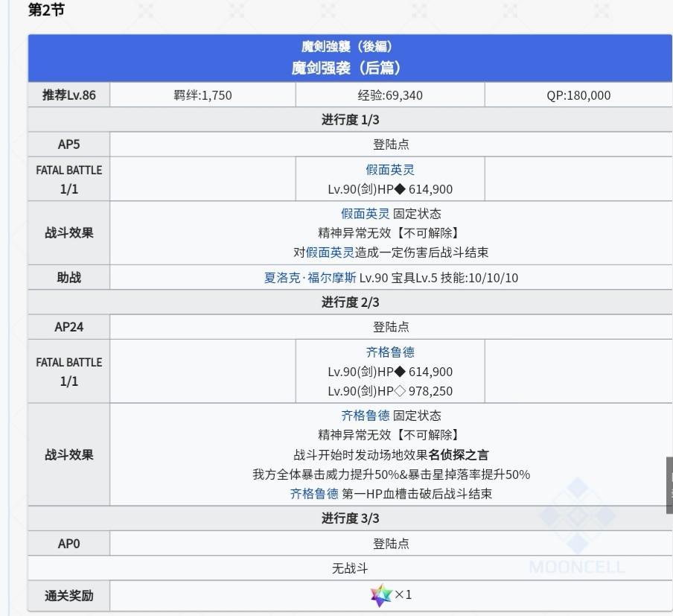The width and height of the screenshot is (673, 616).
Task: Select the 进行度 3/3 section header
Action: pos(350,518)
